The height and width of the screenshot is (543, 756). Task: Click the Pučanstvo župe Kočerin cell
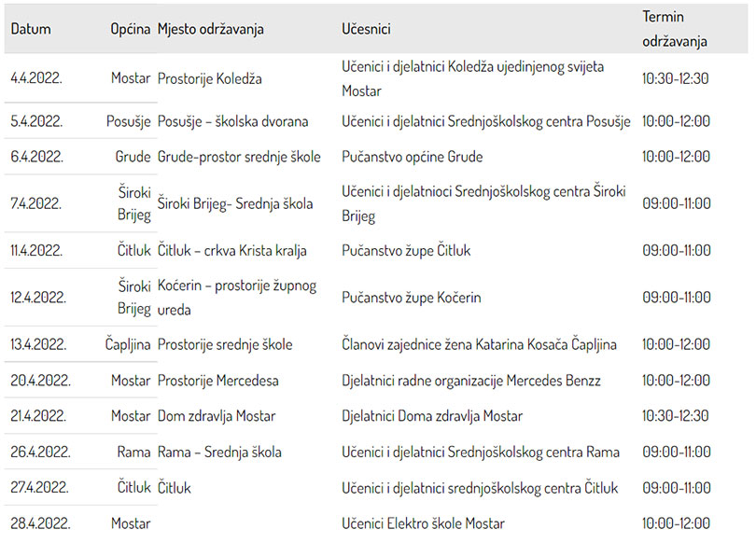tap(412, 298)
